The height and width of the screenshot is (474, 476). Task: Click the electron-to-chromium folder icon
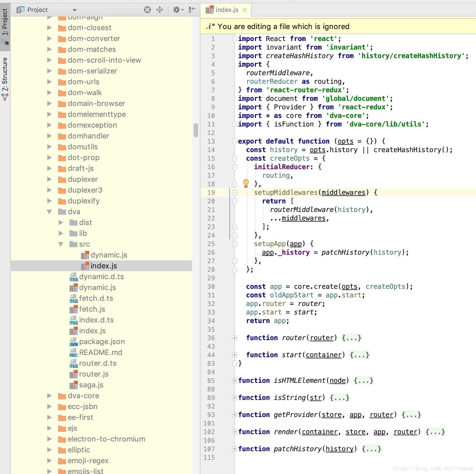[x=62, y=439]
